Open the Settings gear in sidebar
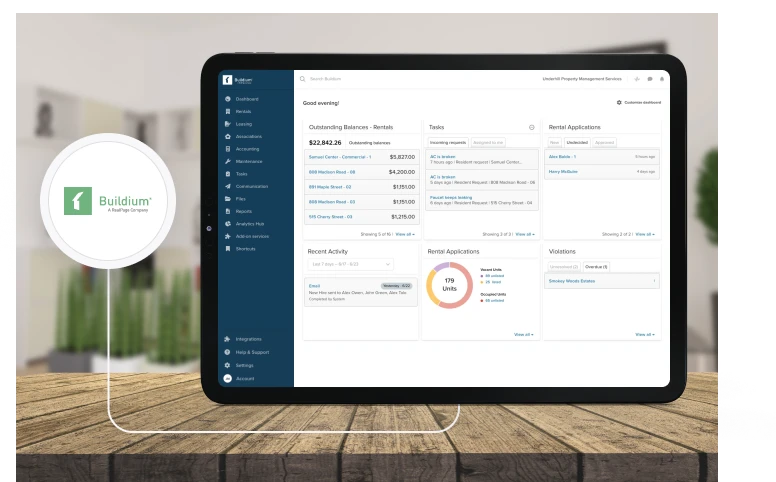 227,365
